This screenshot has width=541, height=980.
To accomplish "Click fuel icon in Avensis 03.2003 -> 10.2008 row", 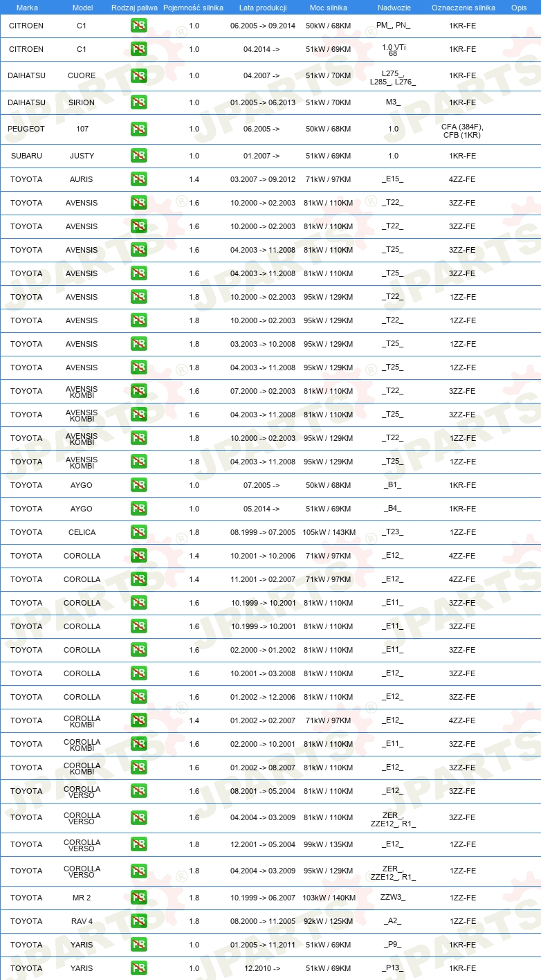I will click(x=138, y=344).
